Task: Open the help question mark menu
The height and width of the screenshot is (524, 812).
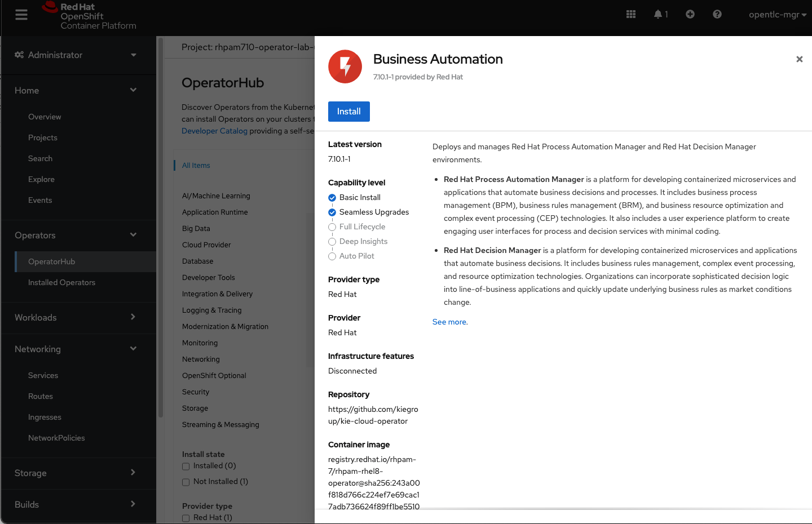Action: tap(717, 14)
